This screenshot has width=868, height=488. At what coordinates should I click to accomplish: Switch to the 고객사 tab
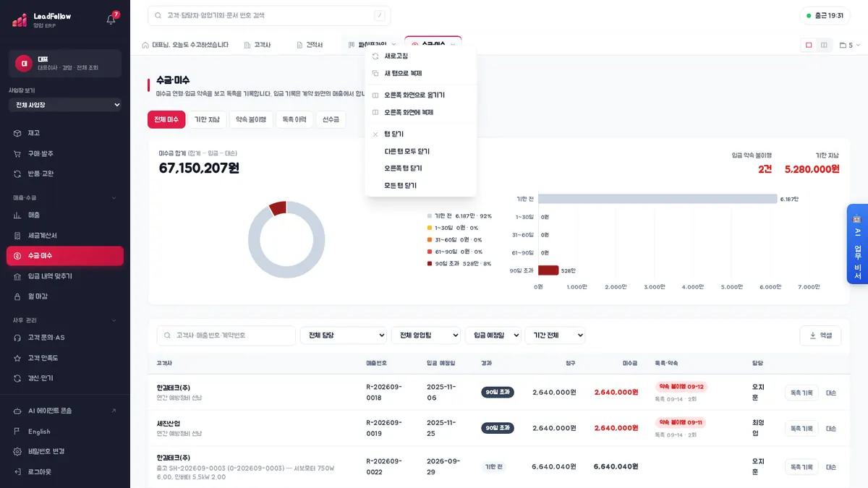[x=258, y=45]
